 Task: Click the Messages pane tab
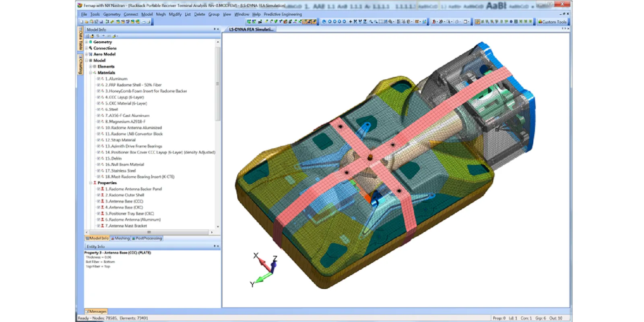(x=96, y=311)
